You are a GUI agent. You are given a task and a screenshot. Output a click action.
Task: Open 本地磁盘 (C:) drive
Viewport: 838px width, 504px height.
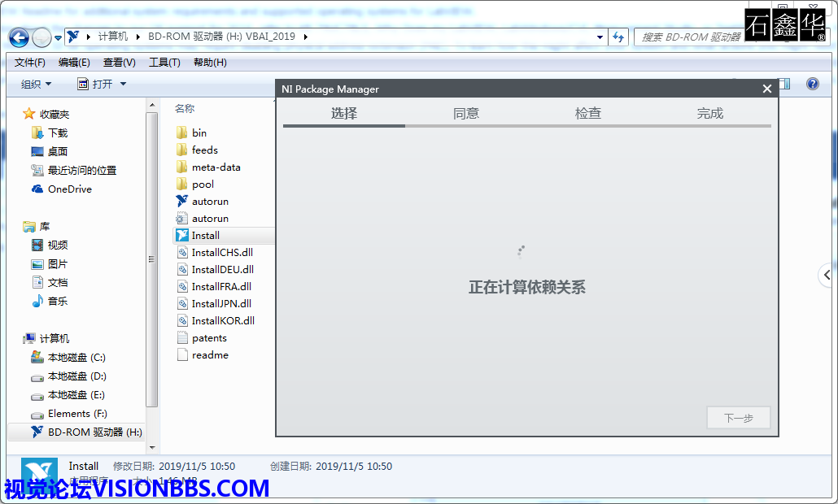tap(76, 357)
